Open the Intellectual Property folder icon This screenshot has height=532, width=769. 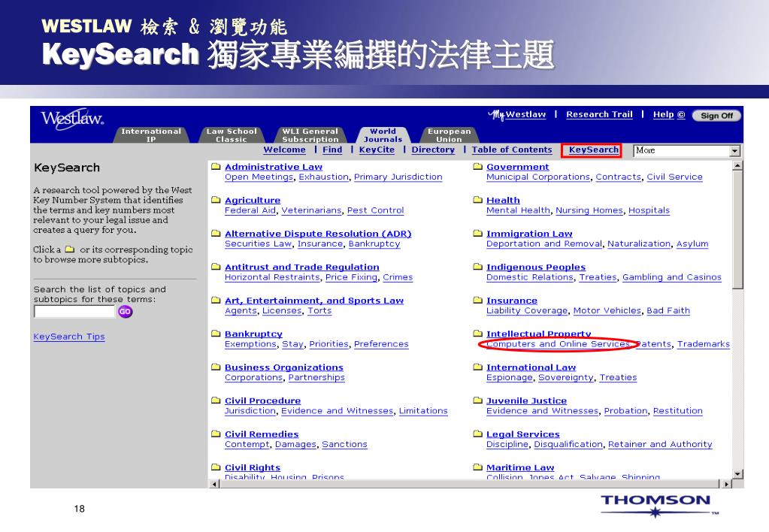coord(477,334)
